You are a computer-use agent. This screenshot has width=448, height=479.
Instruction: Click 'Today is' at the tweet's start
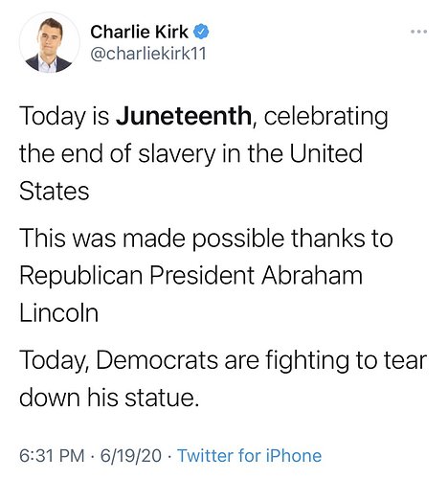64,116
